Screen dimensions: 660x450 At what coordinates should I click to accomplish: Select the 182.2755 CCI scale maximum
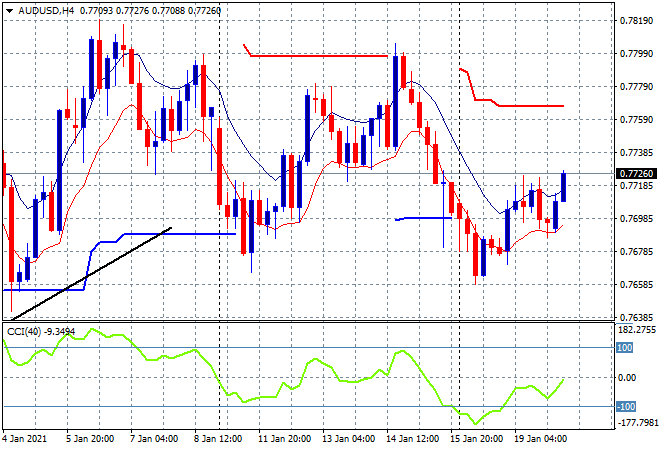pyautogui.click(x=637, y=330)
